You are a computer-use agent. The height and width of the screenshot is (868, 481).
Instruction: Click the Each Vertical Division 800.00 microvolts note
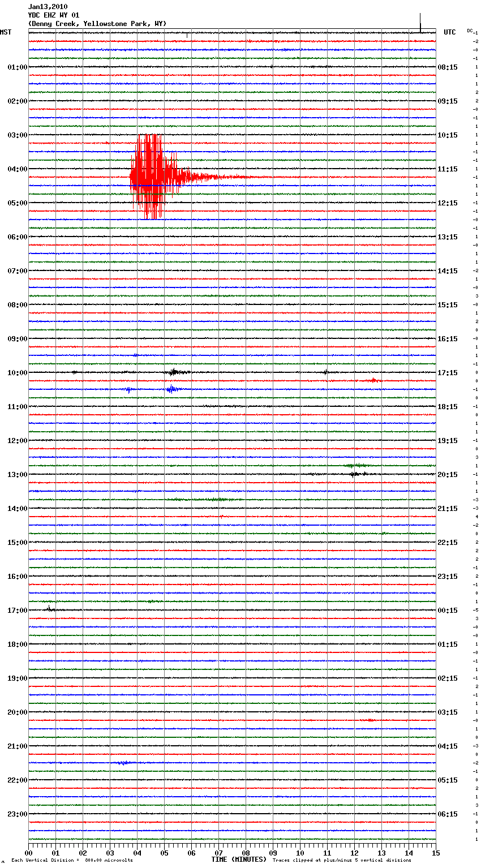[72, 861]
